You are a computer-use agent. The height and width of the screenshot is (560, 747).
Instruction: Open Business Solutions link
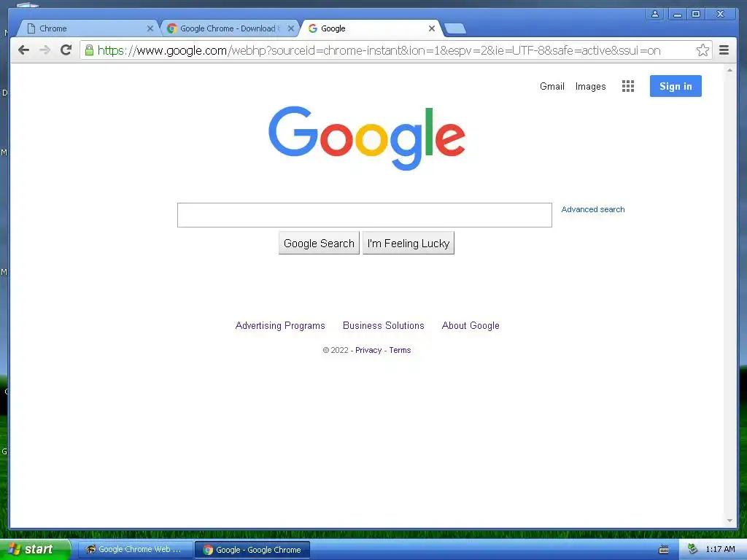click(384, 326)
